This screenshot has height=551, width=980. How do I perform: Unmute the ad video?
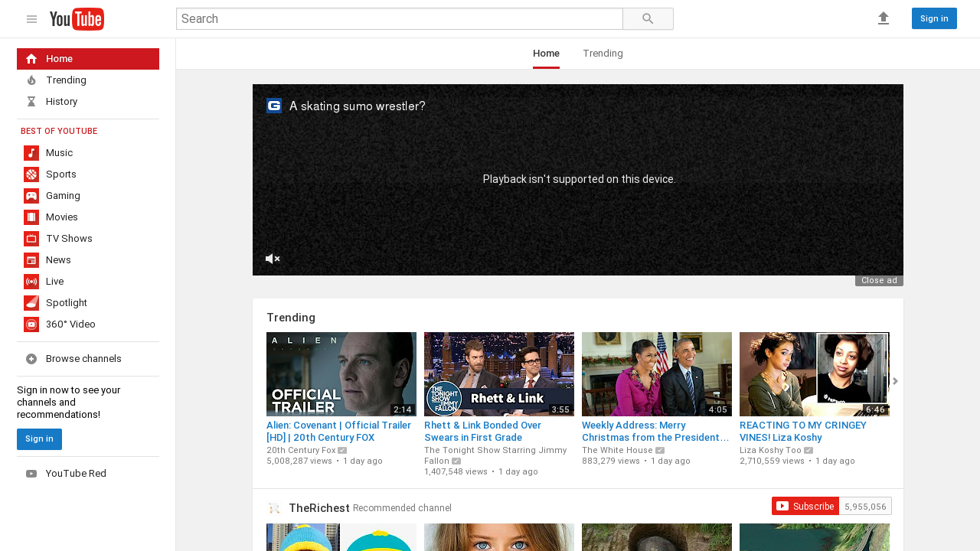(273, 259)
